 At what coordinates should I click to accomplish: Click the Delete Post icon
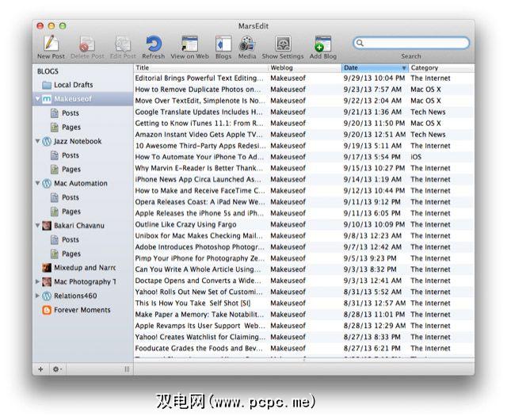point(87,44)
